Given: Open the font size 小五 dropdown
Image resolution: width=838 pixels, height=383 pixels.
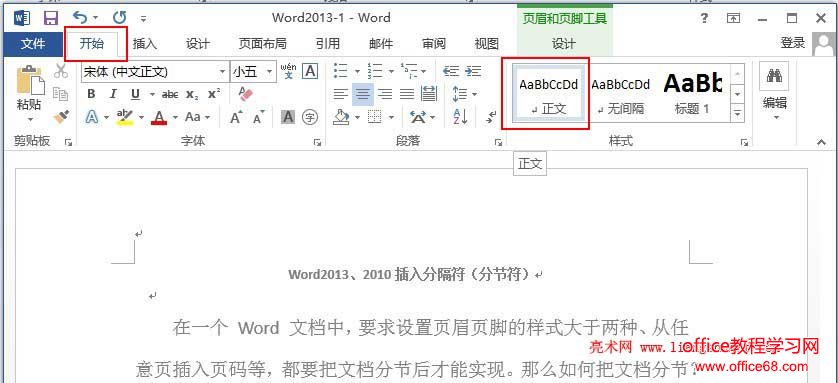Looking at the screenshot, I should tap(269, 71).
